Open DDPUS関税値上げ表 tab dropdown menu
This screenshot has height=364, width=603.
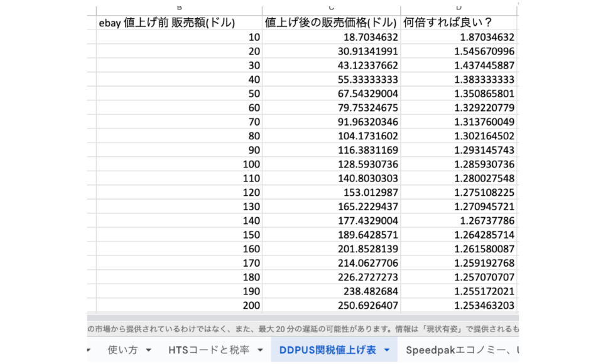click(387, 350)
